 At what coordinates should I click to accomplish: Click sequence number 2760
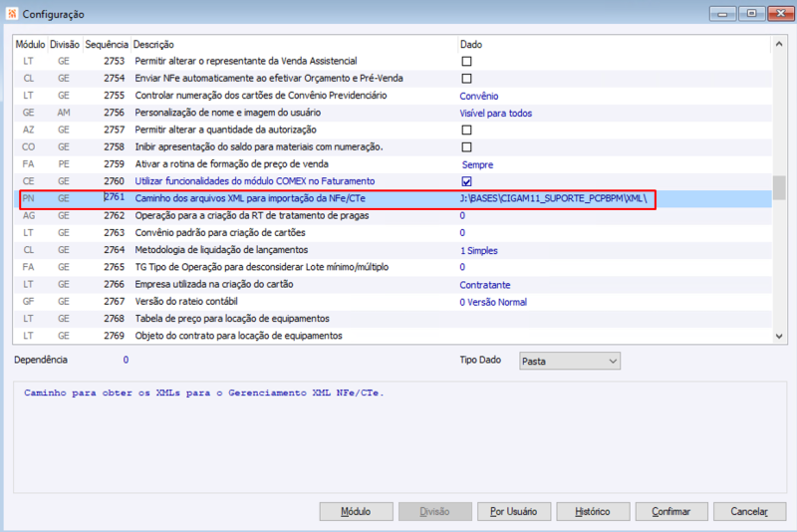point(115,181)
